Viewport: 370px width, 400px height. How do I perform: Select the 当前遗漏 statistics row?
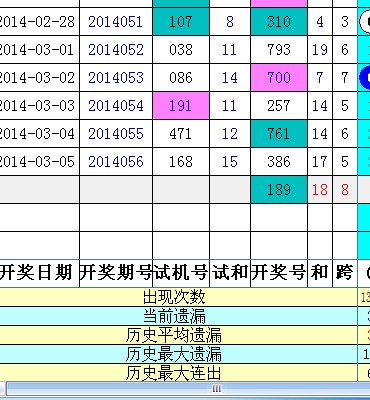click(x=178, y=316)
